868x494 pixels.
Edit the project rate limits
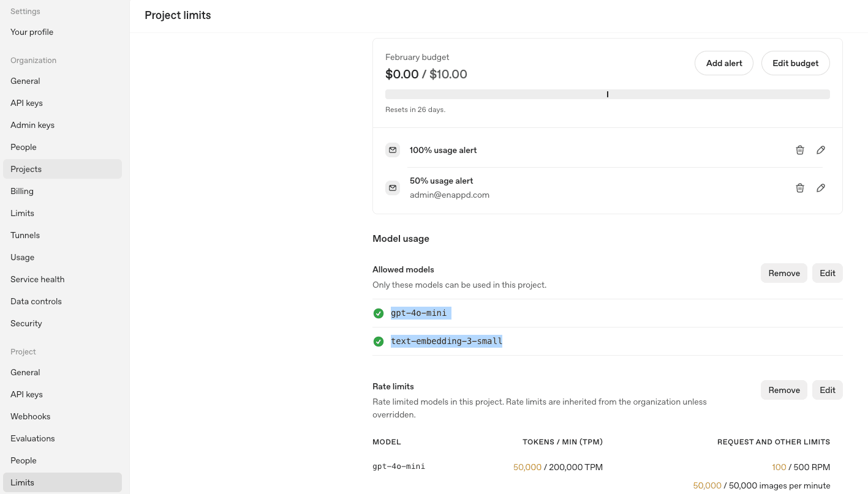pyautogui.click(x=827, y=389)
